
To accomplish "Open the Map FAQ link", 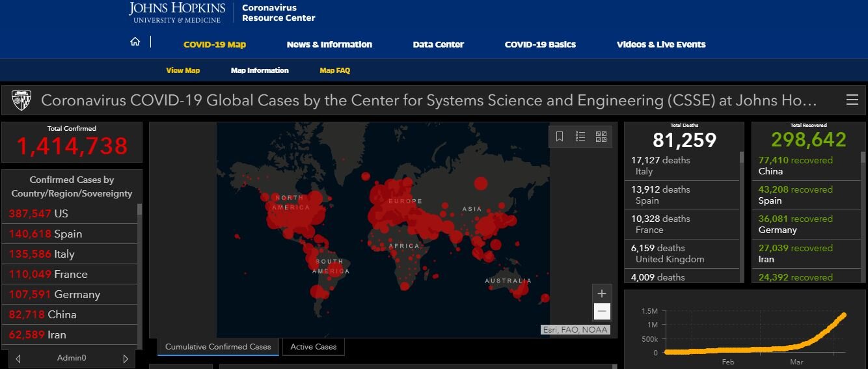I will (x=334, y=70).
